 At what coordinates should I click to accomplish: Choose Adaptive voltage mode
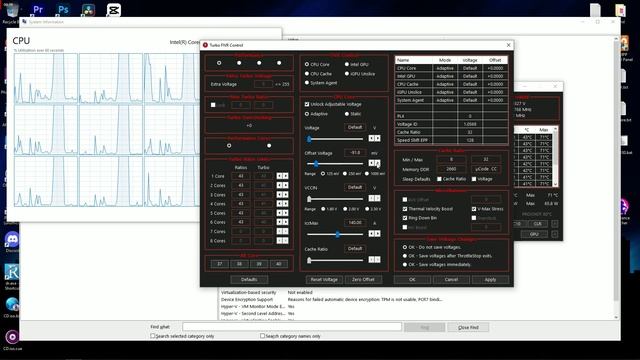pos(307,114)
